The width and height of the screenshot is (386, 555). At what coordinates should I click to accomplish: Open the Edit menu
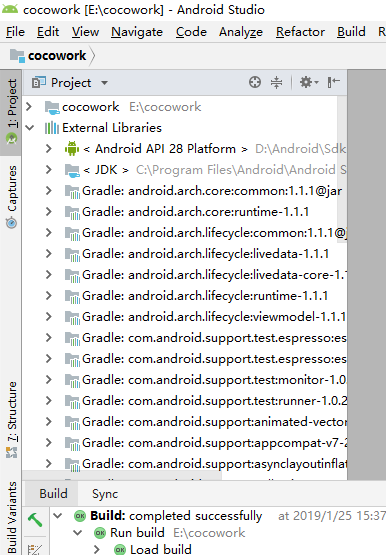pyautogui.click(x=48, y=32)
